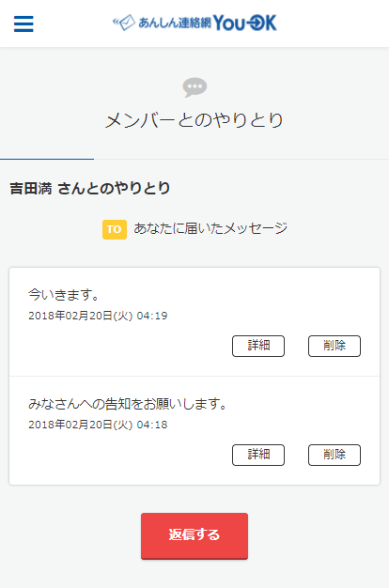This screenshot has height=588, width=389.
Task: Click the red 返信する button
Action: [194, 536]
